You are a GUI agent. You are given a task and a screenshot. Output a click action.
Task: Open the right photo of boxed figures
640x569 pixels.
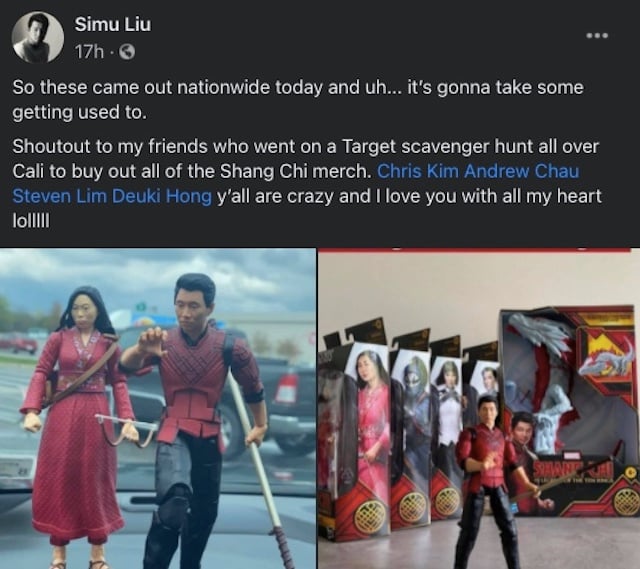(x=479, y=408)
